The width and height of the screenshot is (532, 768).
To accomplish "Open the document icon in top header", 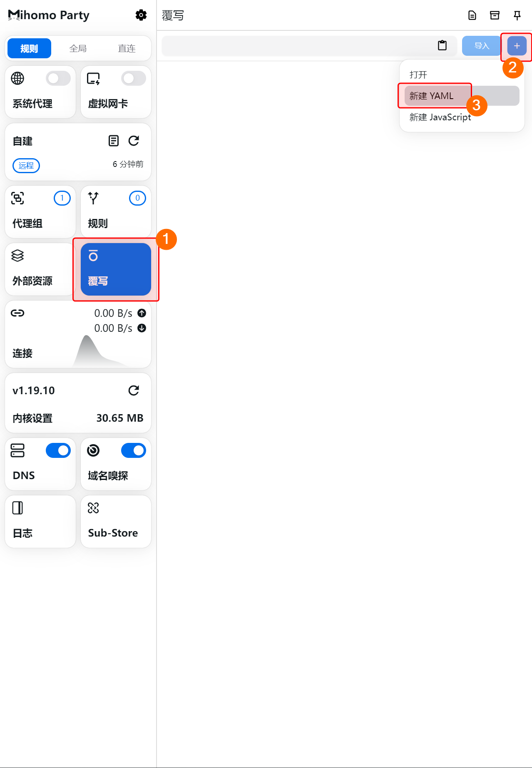I will click(472, 15).
